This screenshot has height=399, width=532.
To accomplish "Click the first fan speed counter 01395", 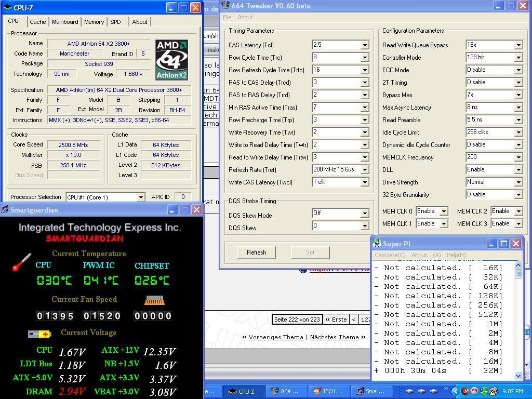I will [x=55, y=316].
